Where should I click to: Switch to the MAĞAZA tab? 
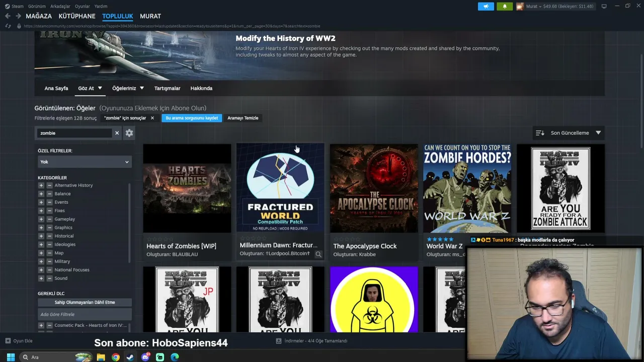click(39, 16)
